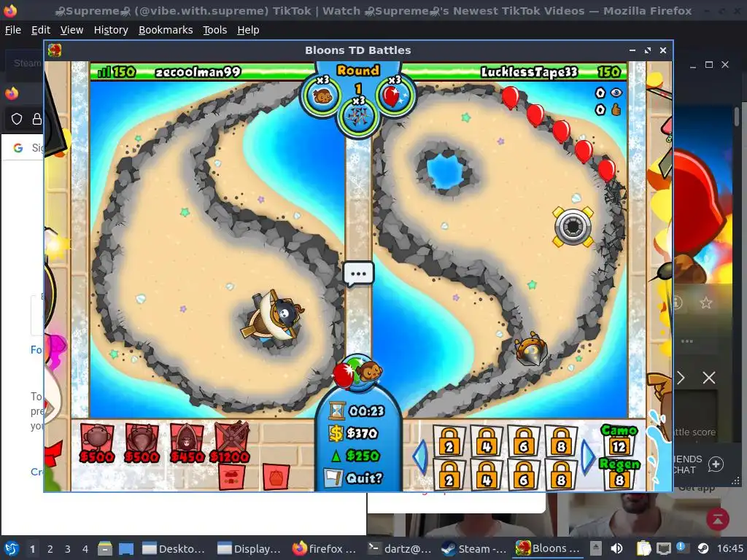The width and height of the screenshot is (747, 560).
Task: Click the right chevron in Steam window
Action: click(x=681, y=378)
